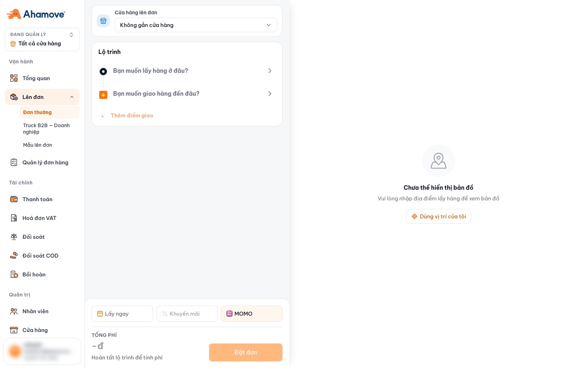The height and width of the screenshot is (368, 588).
Task: Open Tổng quan dashboard icon
Action: 14,78
